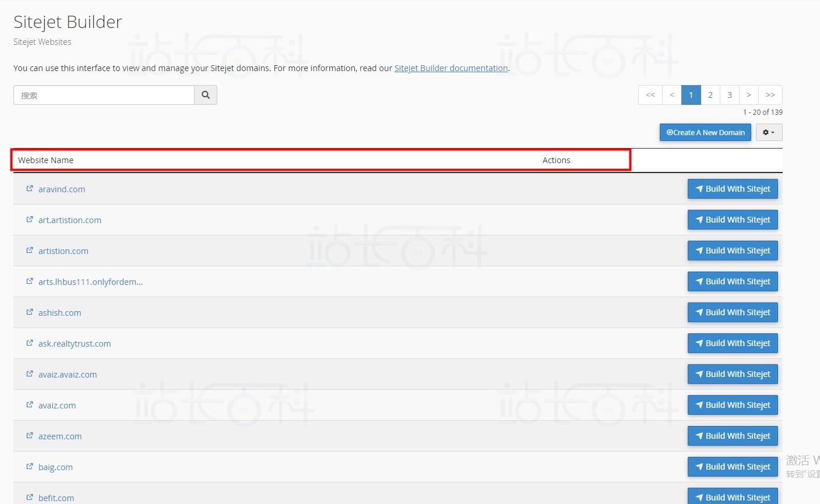Go to page 2 of results

click(710, 95)
